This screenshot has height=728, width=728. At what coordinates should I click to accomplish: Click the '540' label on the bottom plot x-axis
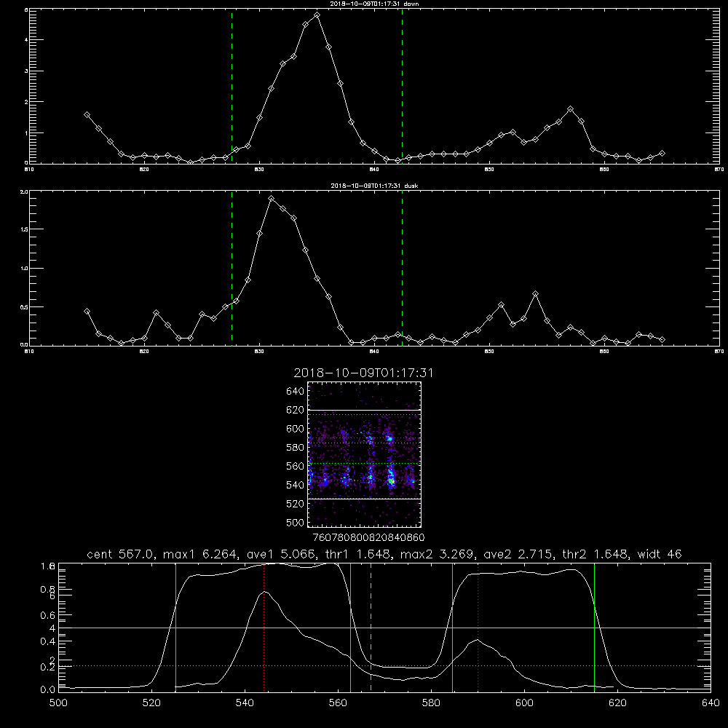click(245, 703)
